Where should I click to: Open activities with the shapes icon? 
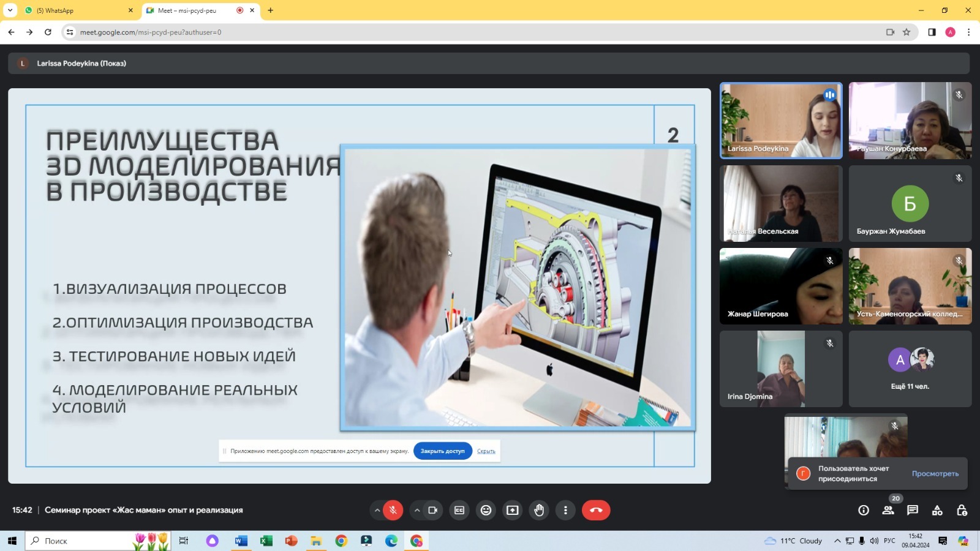937,509
